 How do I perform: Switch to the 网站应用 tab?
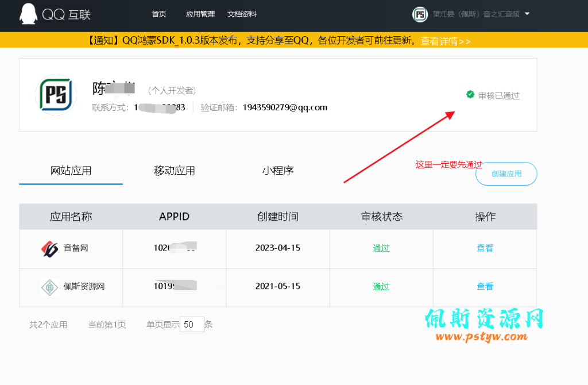pyautogui.click(x=71, y=171)
